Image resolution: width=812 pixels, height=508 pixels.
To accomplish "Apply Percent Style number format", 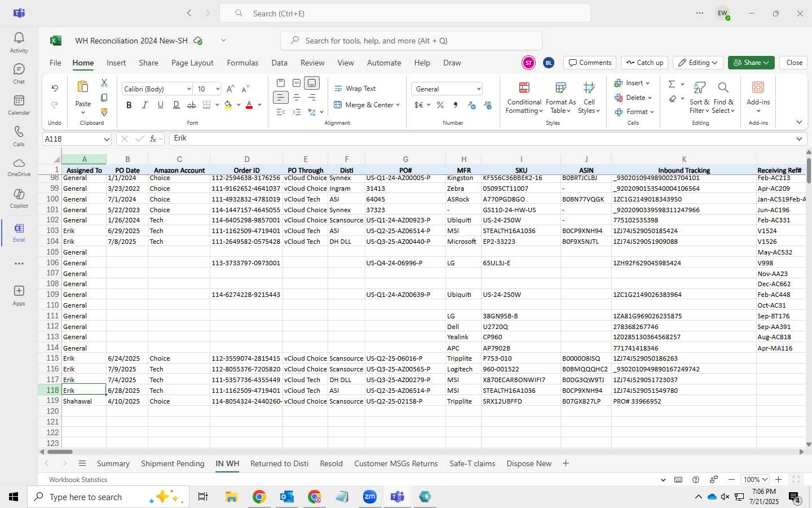I will coord(440,105).
